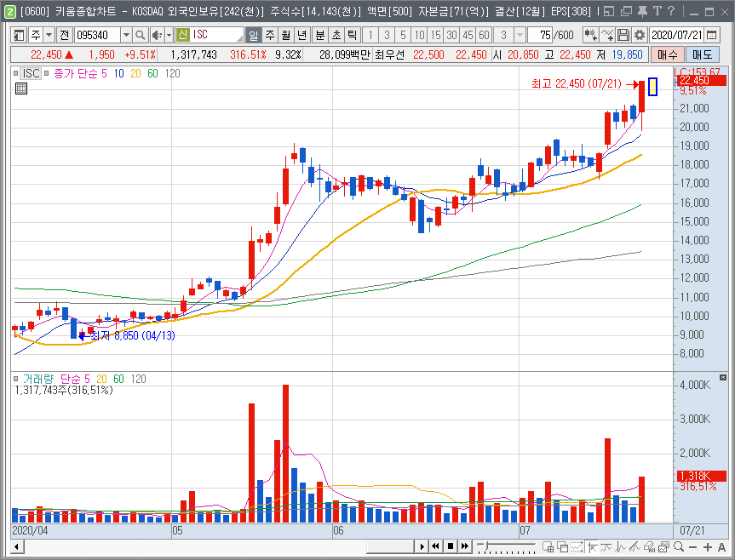Toggle the left side panel icon
The image size is (735, 560).
(19, 35)
